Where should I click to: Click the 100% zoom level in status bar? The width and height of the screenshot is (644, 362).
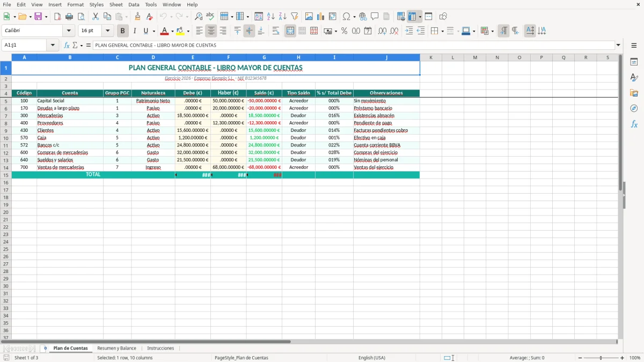click(x=635, y=358)
